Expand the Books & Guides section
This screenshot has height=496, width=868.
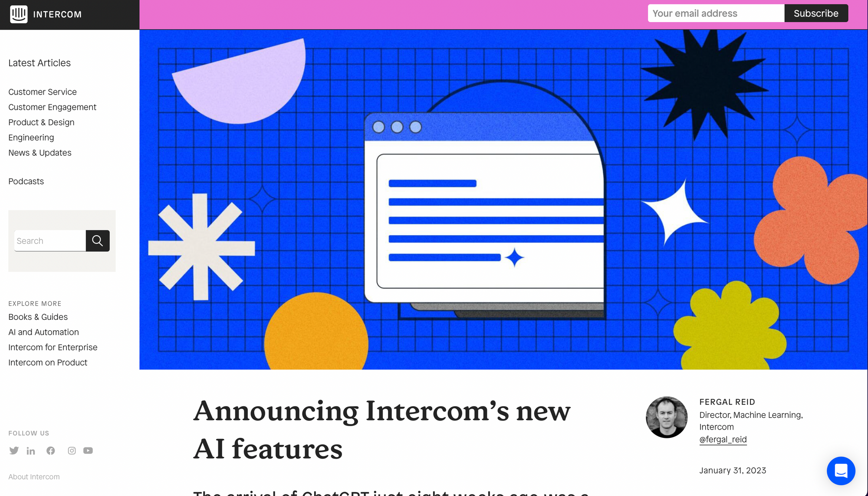[38, 316]
